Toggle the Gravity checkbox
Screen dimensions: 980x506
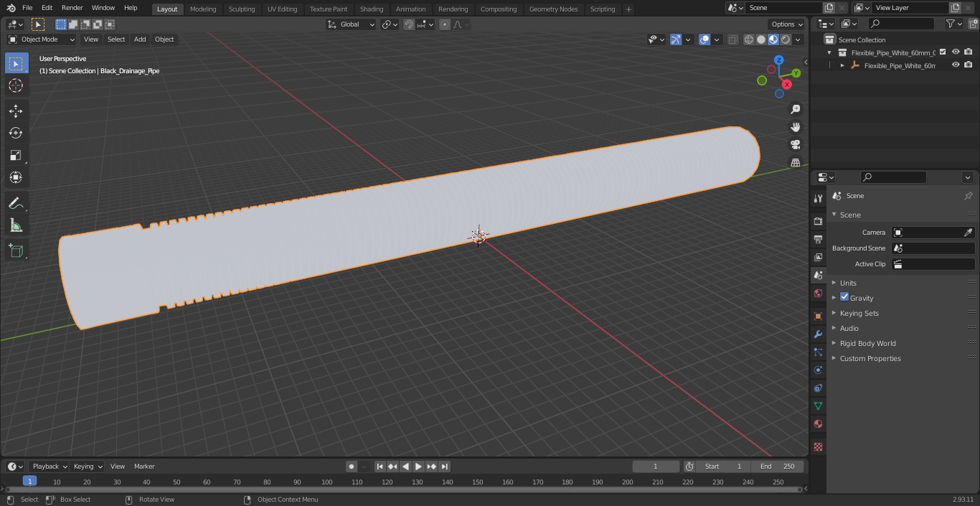[x=844, y=297]
